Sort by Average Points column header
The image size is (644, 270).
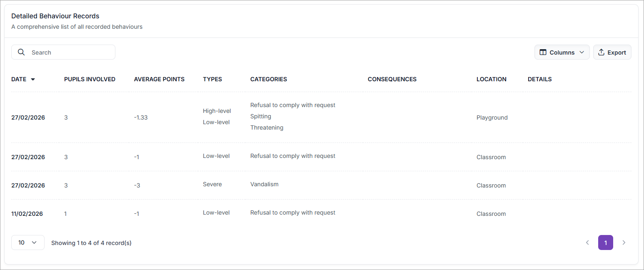[x=159, y=79]
